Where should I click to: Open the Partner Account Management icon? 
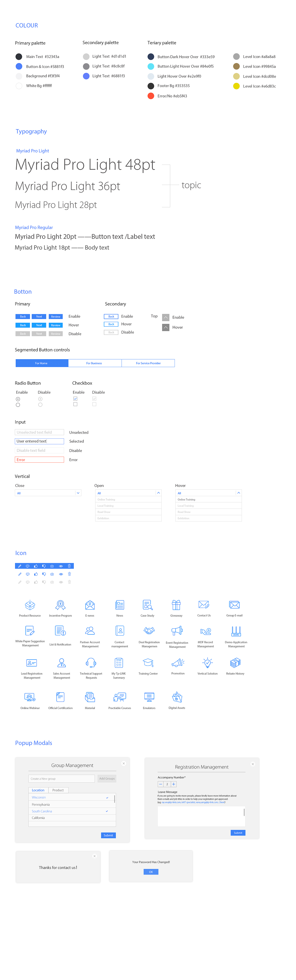(x=90, y=631)
